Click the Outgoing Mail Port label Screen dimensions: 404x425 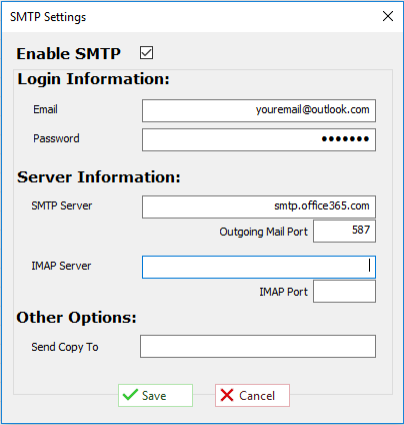coord(263,232)
